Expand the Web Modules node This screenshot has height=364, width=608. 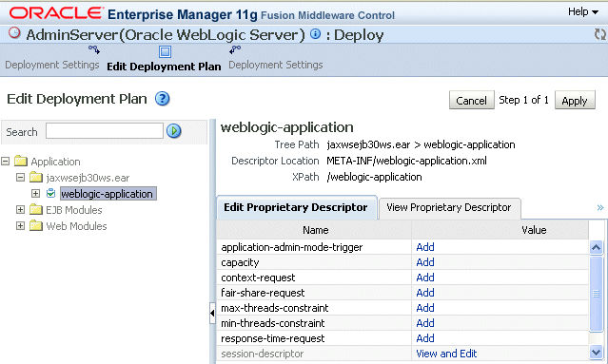click(21, 226)
